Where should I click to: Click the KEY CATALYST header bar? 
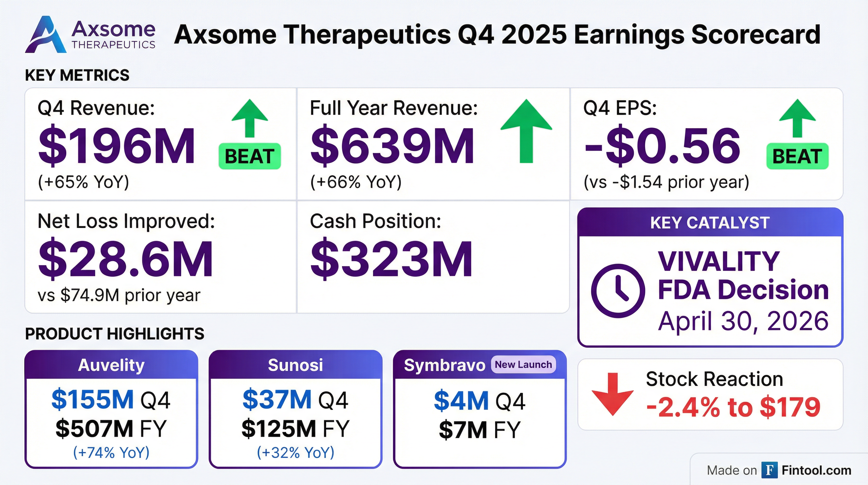710,223
